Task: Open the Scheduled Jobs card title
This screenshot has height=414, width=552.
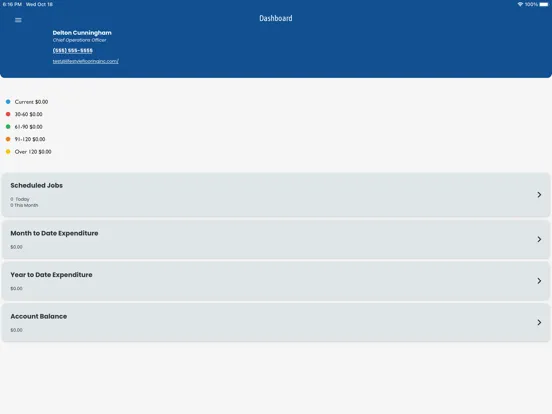Action: click(x=37, y=186)
